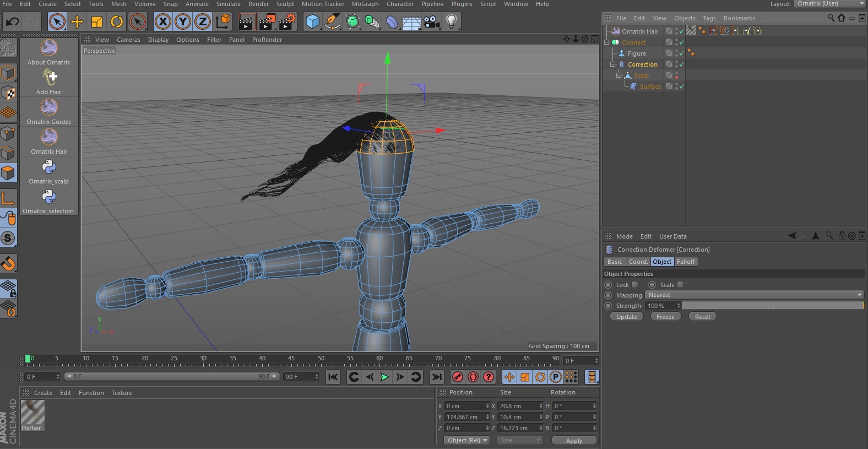This screenshot has width=868, height=449.
Task: Run the Ornatrix_selection Python script
Action: [49, 201]
